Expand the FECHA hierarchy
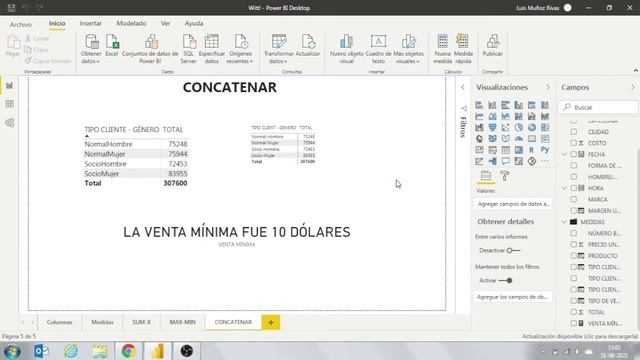 (x=564, y=154)
